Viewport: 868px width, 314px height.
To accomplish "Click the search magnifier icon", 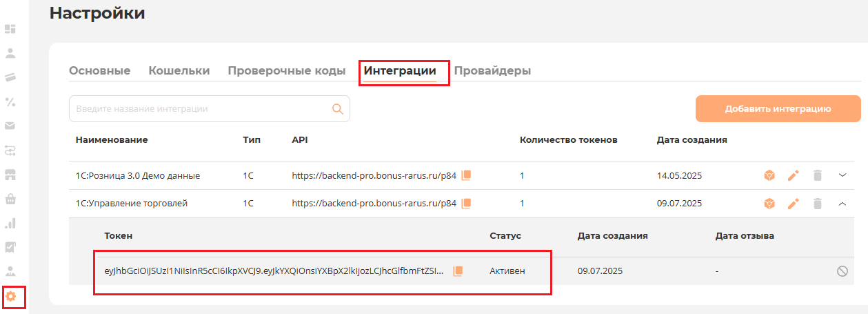I will [337, 108].
